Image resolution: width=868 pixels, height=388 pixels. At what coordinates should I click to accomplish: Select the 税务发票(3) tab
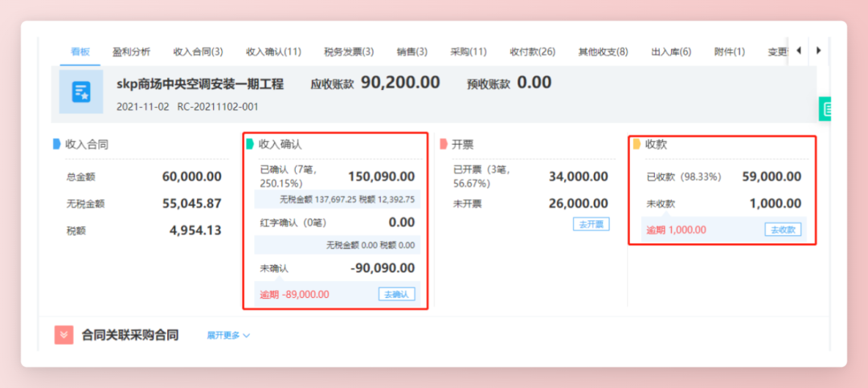tap(349, 52)
